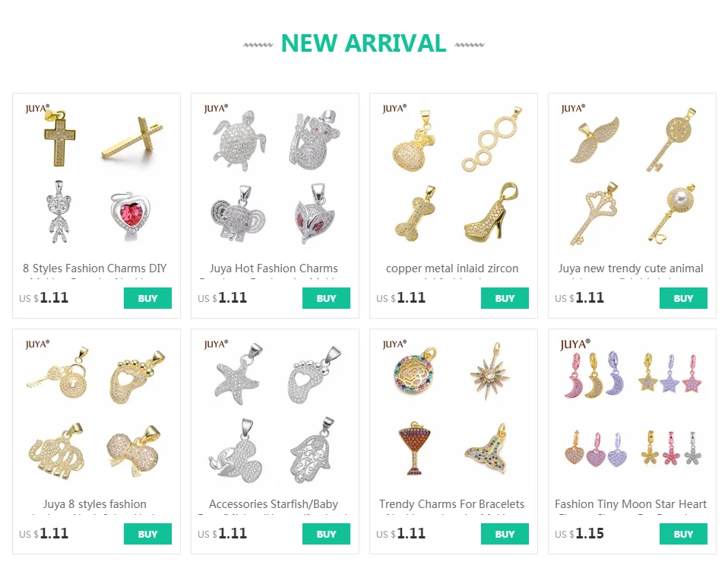
Task: Buy the 8 Styles Fashion Charms DIY item
Action: [147, 298]
